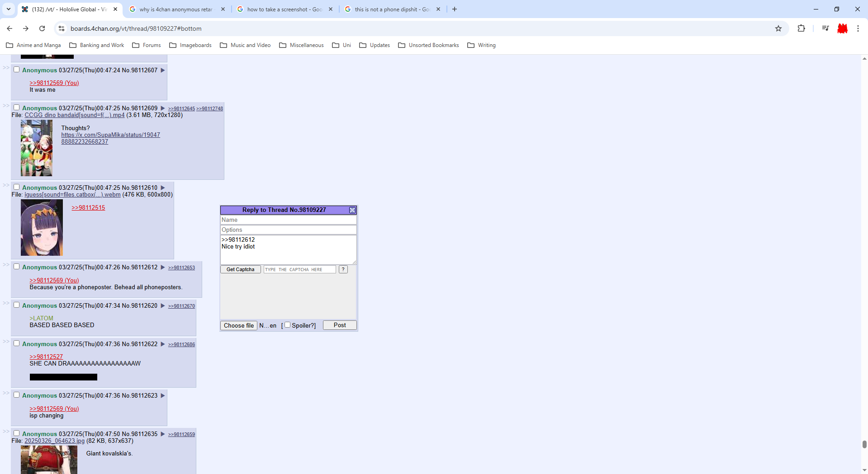Image resolution: width=868 pixels, height=474 pixels.
Task: Enable the Spoiler checkbox in reply form
Action: coord(287,325)
